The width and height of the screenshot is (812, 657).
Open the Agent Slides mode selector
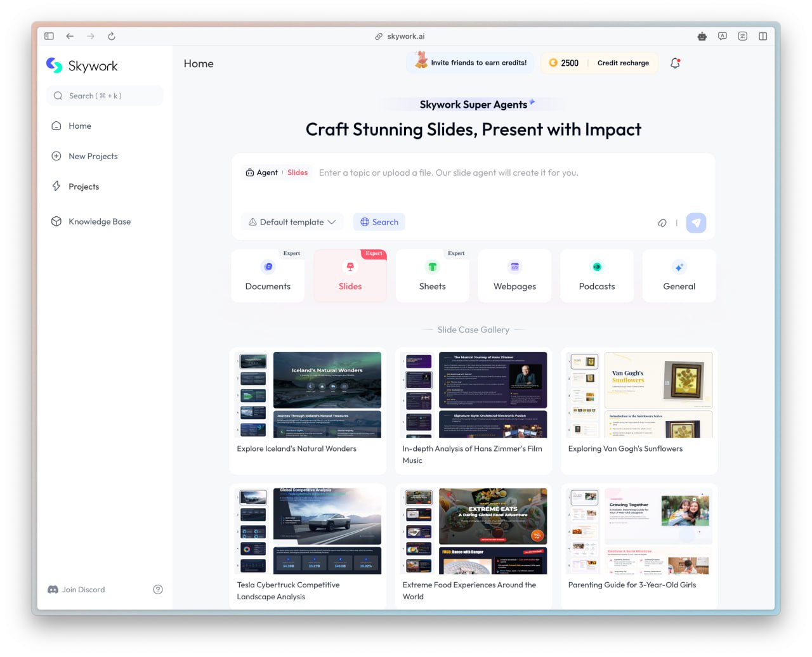pyautogui.click(x=277, y=172)
